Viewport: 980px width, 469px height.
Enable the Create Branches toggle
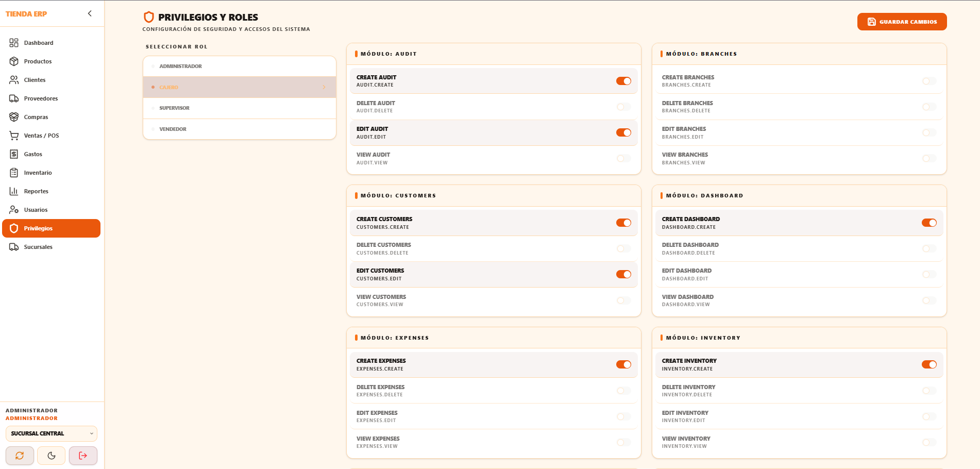coord(929,81)
